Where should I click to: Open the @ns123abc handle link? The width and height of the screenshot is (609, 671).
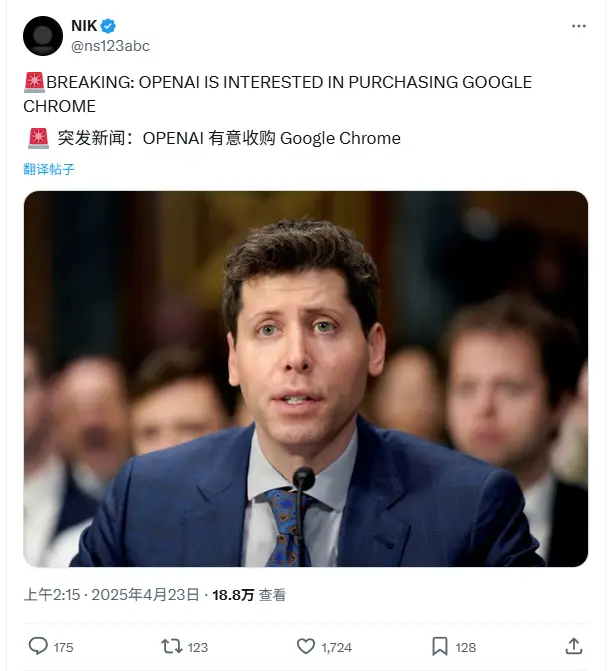(110, 46)
